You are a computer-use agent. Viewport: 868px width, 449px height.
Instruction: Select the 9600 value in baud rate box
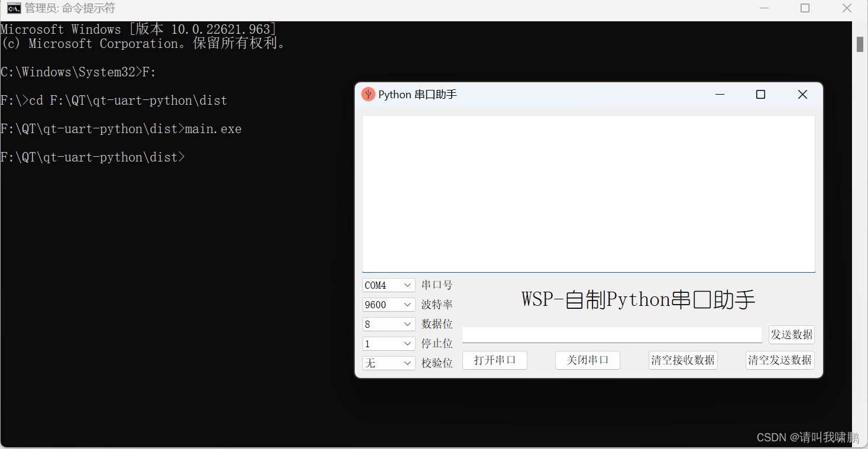(381, 304)
